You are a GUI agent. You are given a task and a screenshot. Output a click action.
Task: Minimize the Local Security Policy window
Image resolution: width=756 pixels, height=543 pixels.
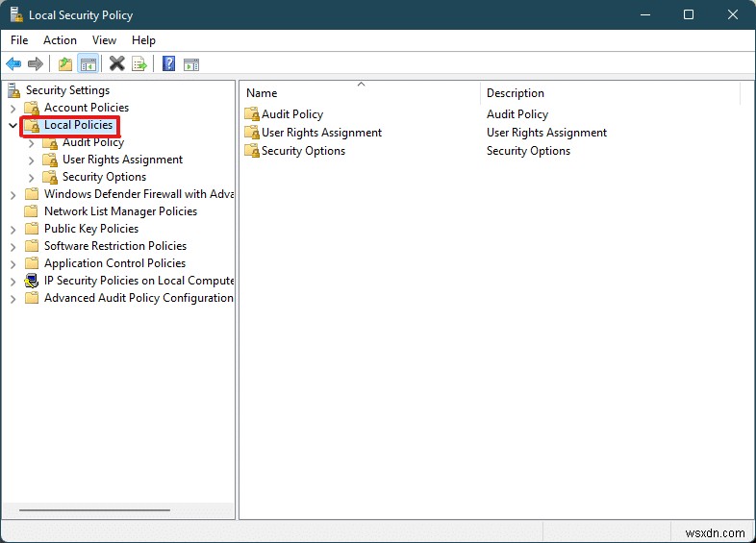tap(645, 14)
